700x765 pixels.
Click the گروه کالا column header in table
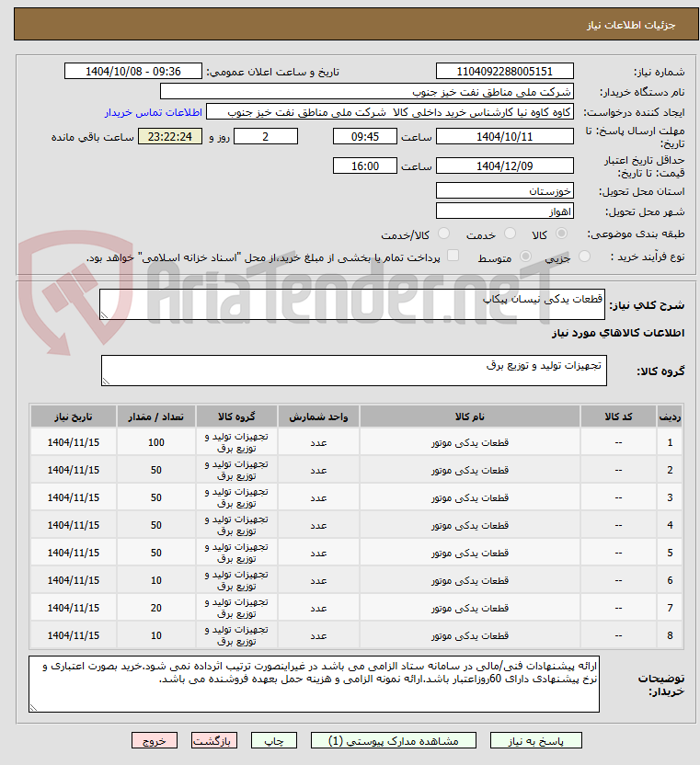(236, 417)
